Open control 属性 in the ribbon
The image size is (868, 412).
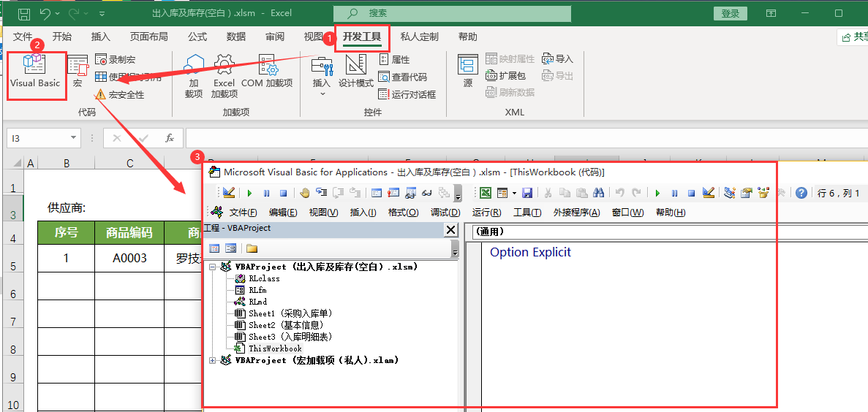[x=394, y=59]
